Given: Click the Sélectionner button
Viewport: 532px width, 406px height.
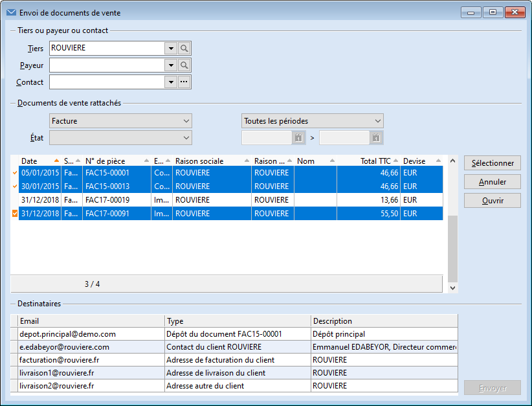Looking at the screenshot, I should coord(493,163).
